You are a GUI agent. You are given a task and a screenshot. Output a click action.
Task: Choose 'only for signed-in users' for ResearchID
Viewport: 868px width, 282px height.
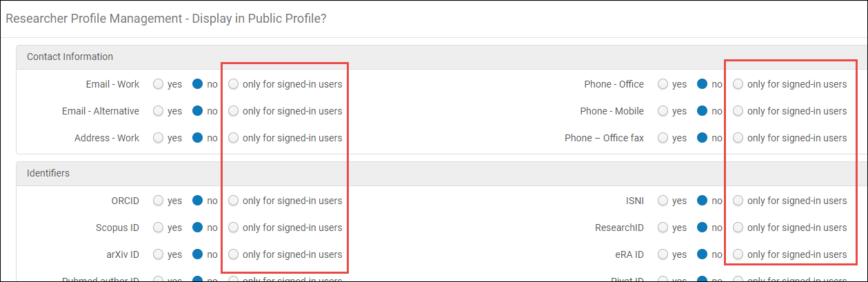click(738, 228)
